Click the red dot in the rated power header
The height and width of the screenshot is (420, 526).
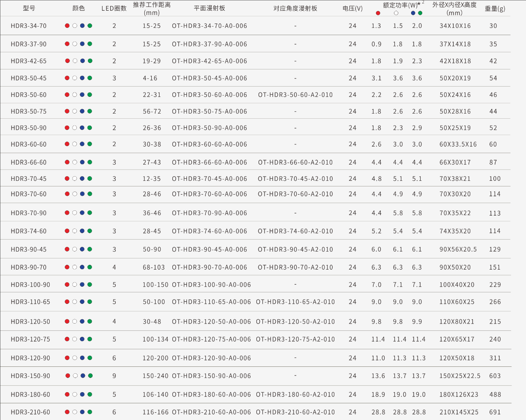tap(378, 13)
